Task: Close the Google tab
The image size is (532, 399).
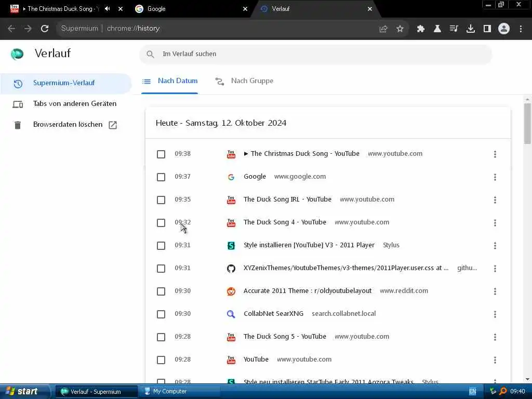Action: [245, 9]
